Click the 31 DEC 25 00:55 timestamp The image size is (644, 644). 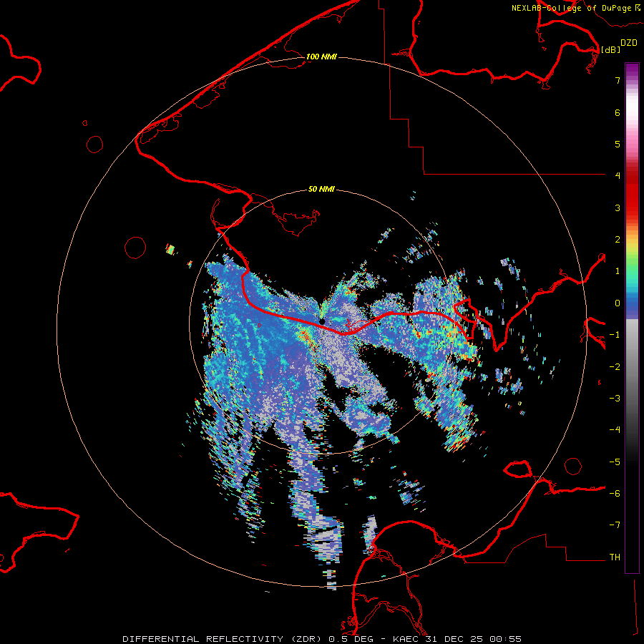473,639
